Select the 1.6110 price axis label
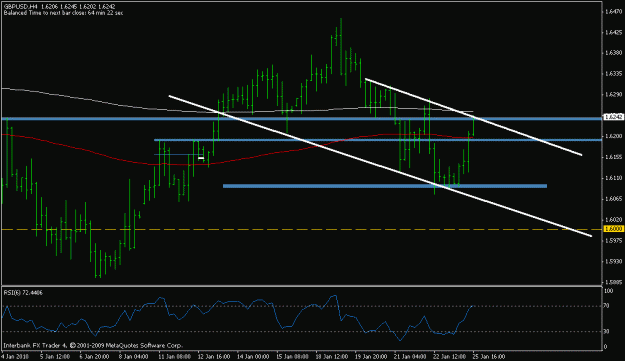Image resolution: width=625 pixels, height=361 pixels. click(x=613, y=178)
